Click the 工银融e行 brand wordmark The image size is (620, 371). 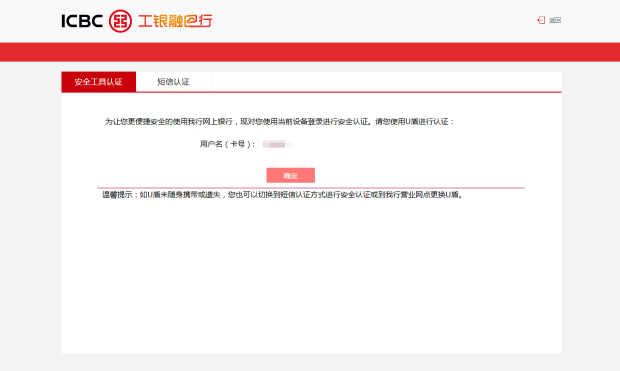[175, 21]
